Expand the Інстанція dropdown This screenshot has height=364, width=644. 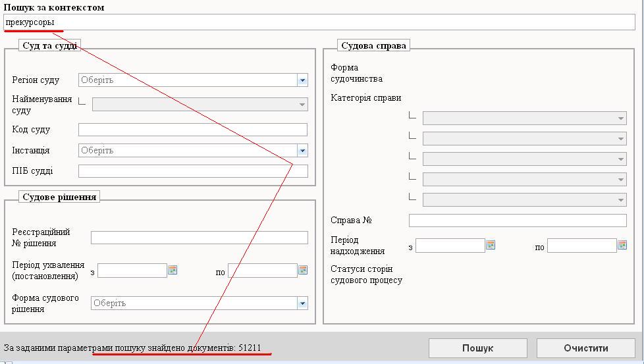point(302,151)
